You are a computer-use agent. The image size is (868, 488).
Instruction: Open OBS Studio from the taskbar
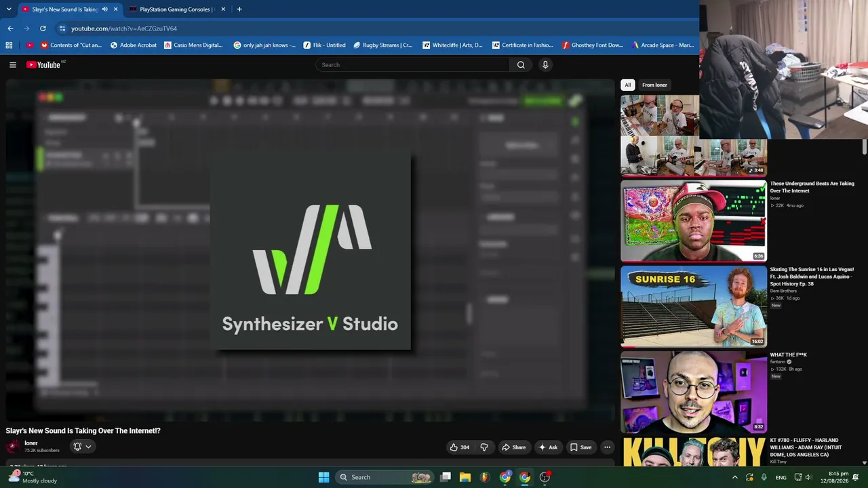point(545,477)
